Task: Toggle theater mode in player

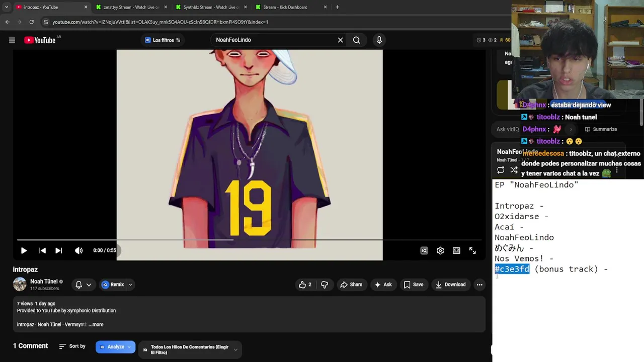Action: coord(456,250)
